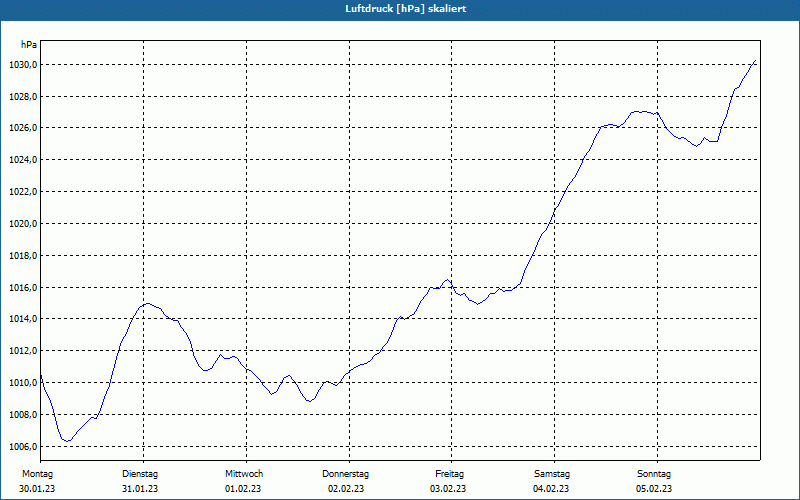Click the 'hPa' unit label
Screen dimensions: 800x500
click(x=29, y=45)
